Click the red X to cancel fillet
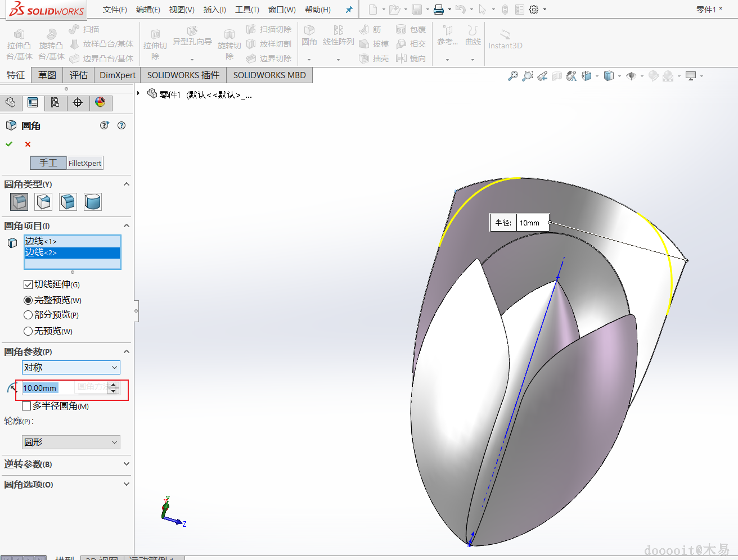This screenshot has width=738, height=560. point(28,144)
